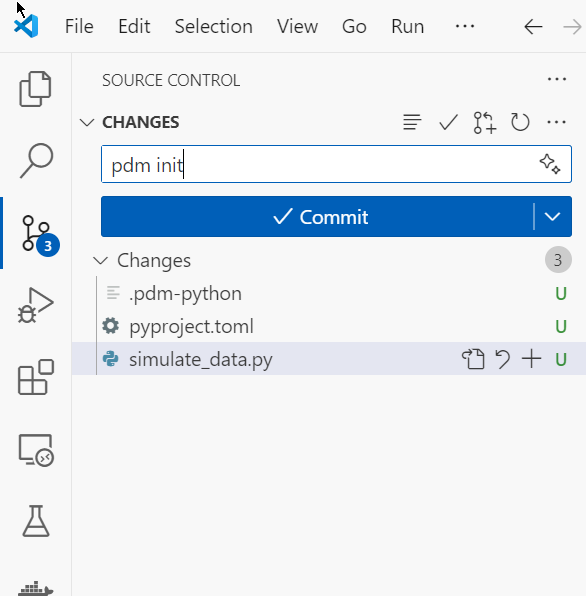Toggle view as tree or list icon
Viewport: 586px width, 596px height.
point(412,122)
